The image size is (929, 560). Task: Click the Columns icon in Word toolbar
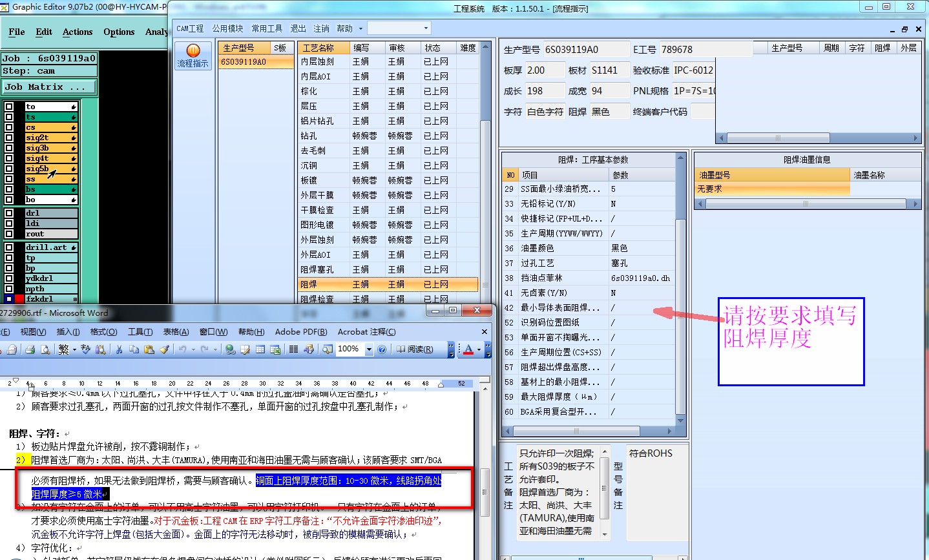(293, 349)
